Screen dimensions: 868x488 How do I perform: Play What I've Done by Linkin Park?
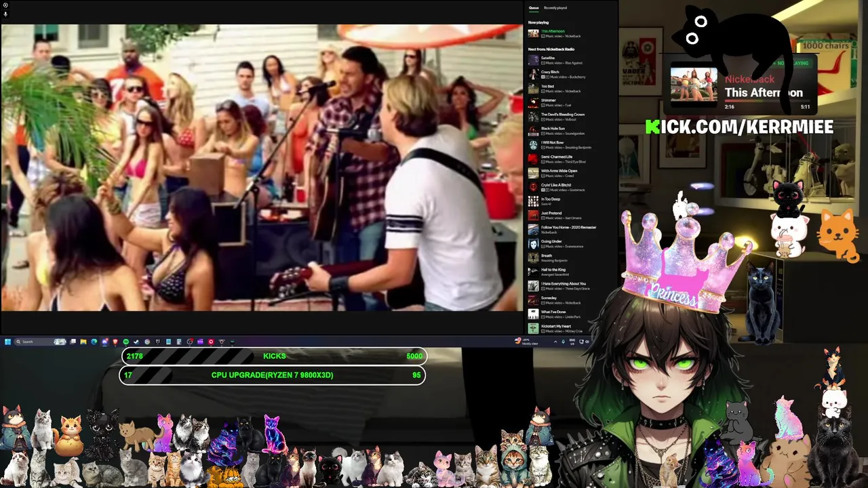point(572,314)
